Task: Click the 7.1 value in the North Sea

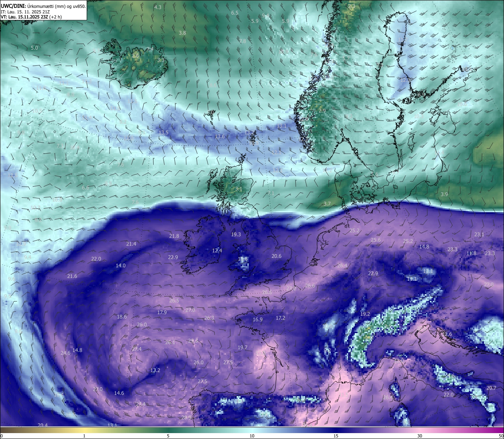Action: click(271, 193)
